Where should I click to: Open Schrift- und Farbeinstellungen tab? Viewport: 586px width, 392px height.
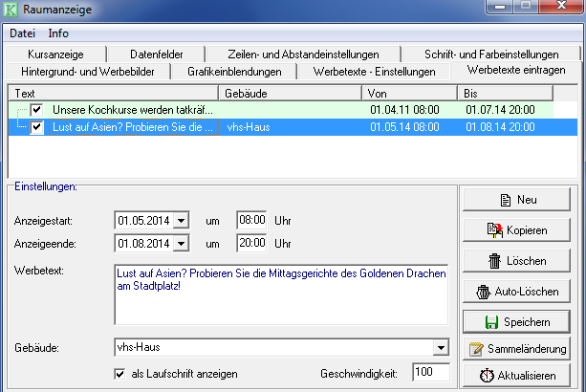tap(491, 54)
